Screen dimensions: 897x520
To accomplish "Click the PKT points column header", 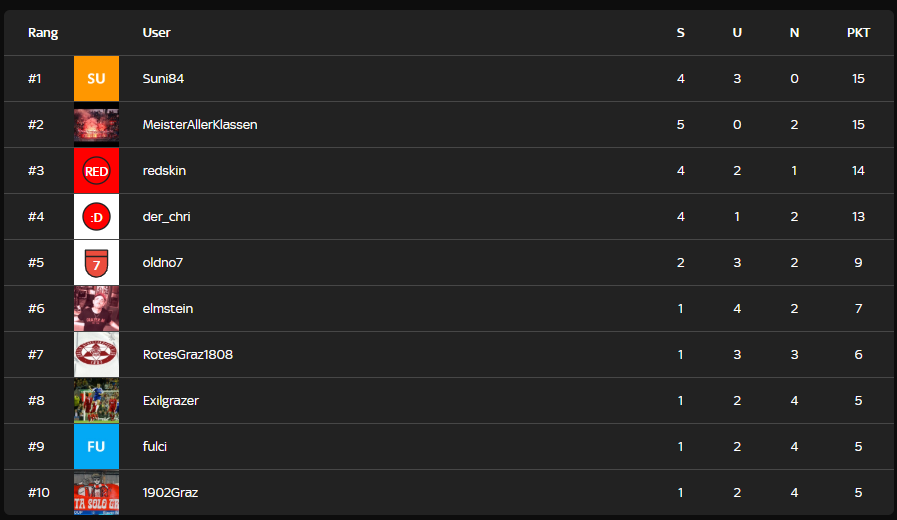I will [x=858, y=33].
